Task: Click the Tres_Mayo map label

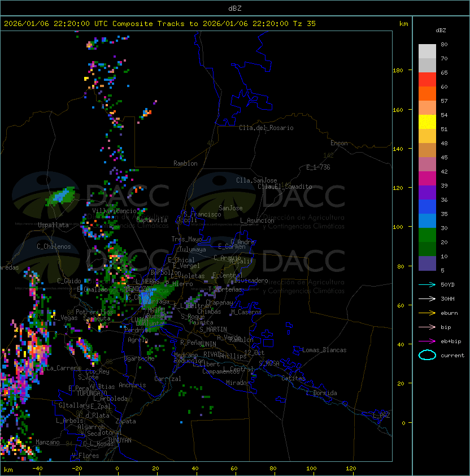Action: pos(186,239)
